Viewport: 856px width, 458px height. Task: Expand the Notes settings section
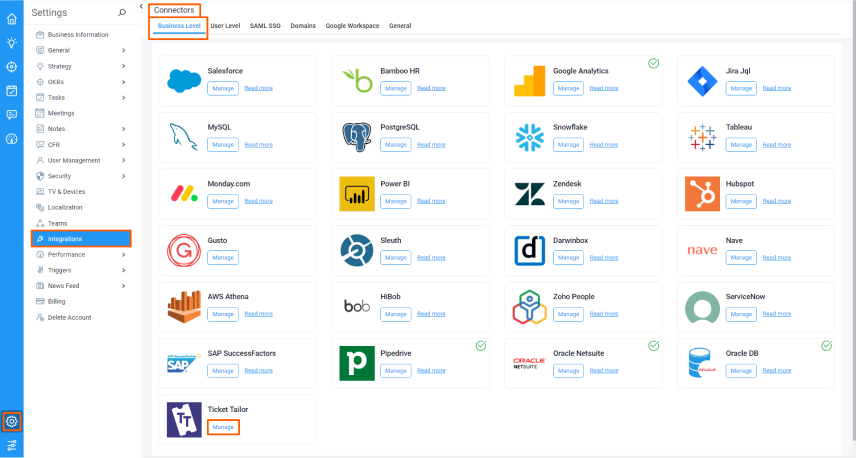pyautogui.click(x=124, y=129)
